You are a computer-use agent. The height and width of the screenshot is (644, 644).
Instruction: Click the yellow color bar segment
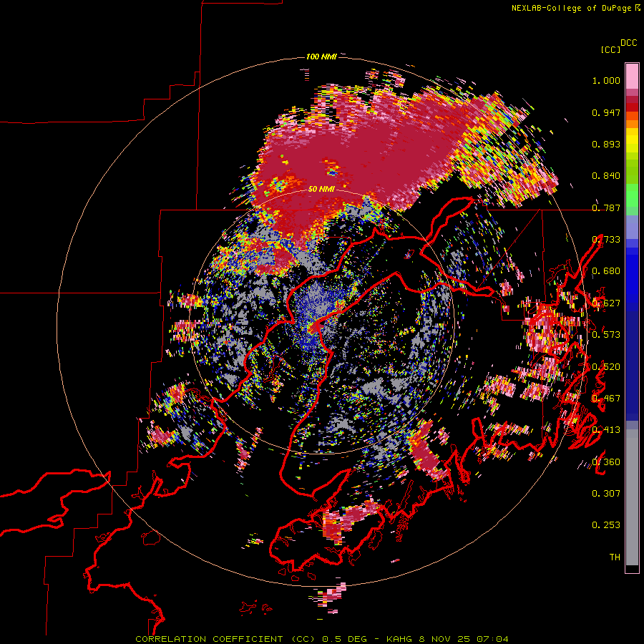(632, 140)
